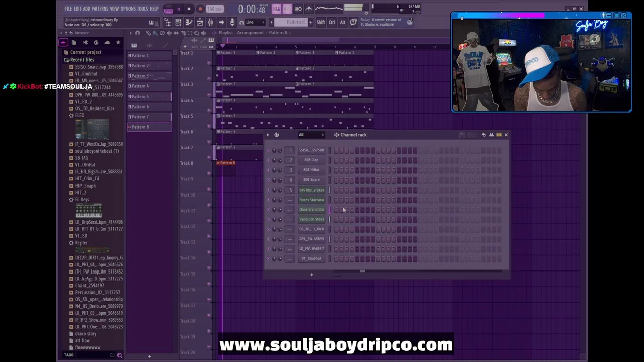Select the 808 Clap channel button
The width and height of the screenshot is (644, 362).
(x=311, y=160)
